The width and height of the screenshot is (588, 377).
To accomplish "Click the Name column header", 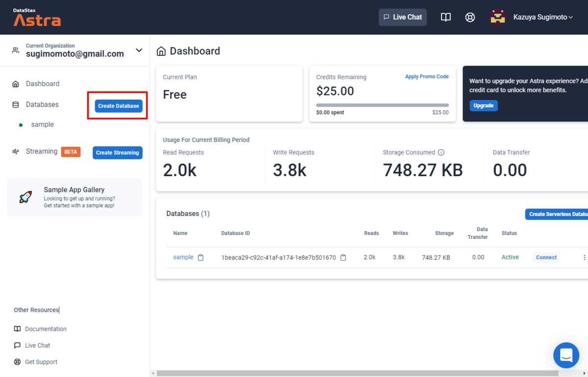I will pyautogui.click(x=180, y=234).
